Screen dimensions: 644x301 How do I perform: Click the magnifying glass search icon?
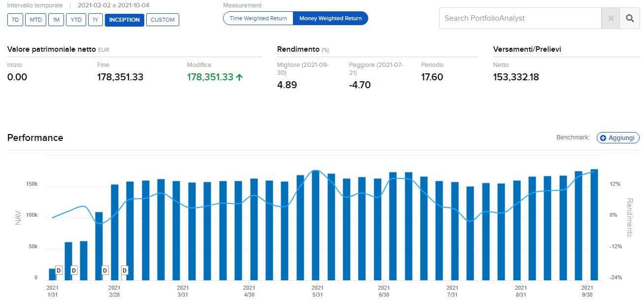tap(630, 18)
